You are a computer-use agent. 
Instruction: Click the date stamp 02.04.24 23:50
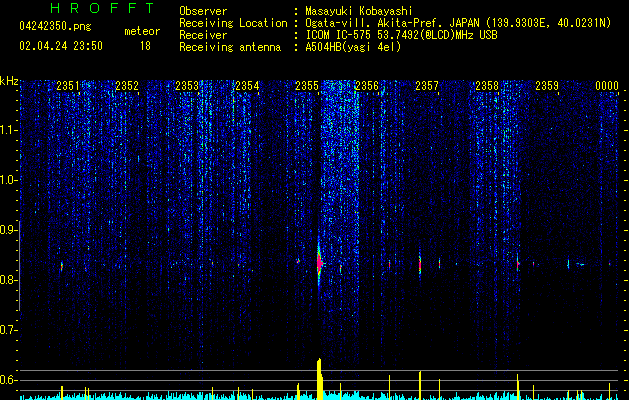tap(61, 46)
